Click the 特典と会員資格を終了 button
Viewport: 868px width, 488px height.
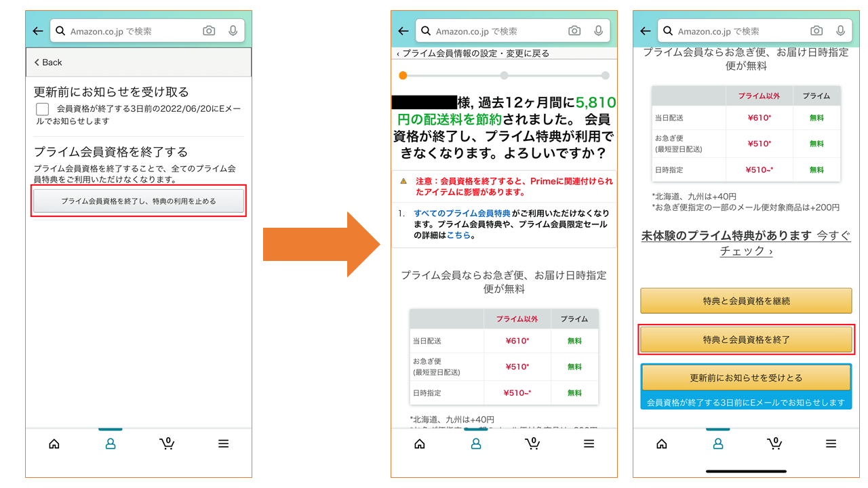tap(746, 340)
